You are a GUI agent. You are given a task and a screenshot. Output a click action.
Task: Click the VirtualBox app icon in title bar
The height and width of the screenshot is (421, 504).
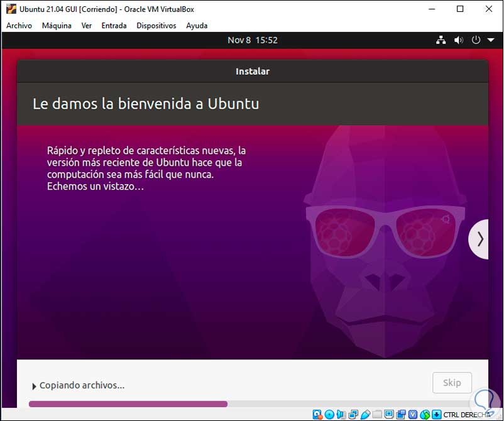point(11,9)
